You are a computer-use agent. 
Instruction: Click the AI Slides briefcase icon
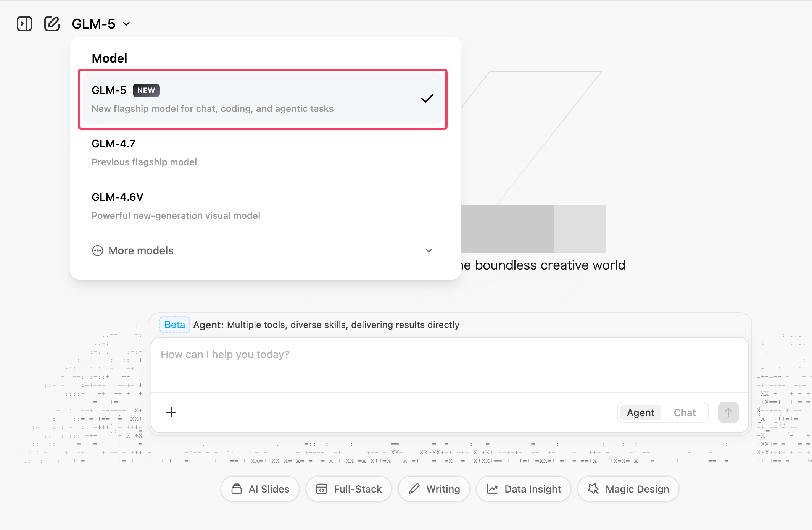(x=237, y=489)
